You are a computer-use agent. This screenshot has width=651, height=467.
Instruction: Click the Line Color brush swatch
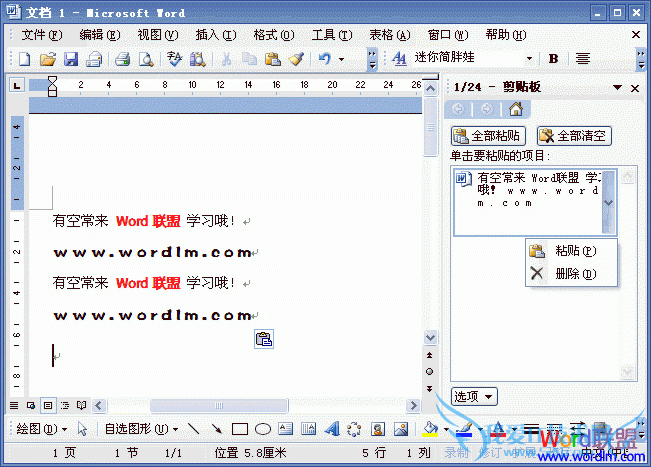coord(465,429)
